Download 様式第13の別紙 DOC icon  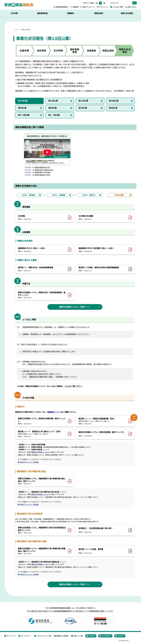[130, 269]
